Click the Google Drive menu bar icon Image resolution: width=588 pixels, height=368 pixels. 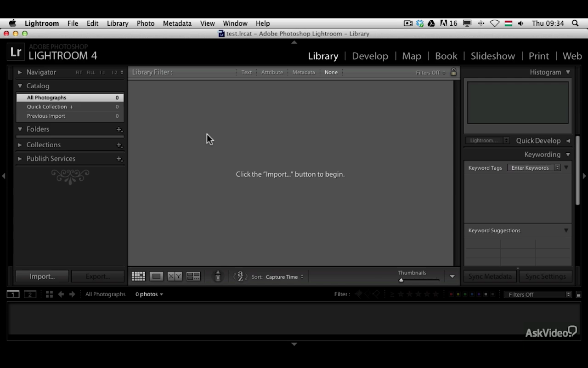coord(431,23)
